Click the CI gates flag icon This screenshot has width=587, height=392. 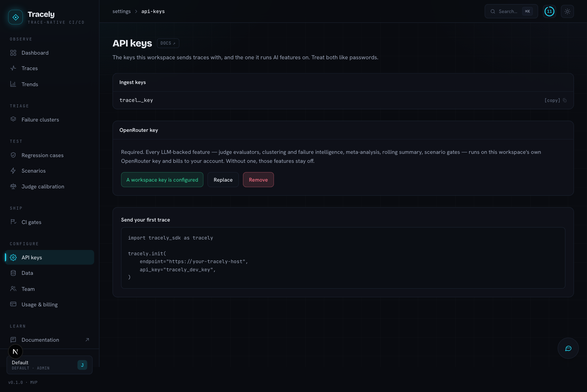(13, 222)
